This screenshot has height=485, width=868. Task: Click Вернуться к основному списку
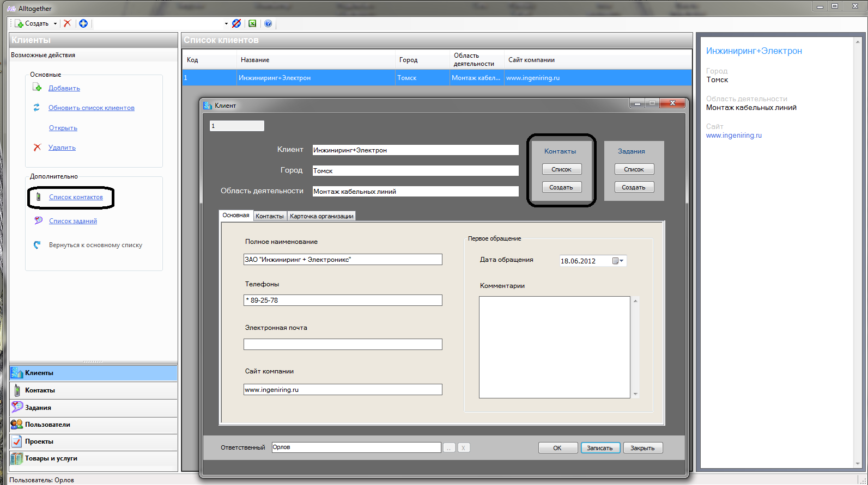[95, 245]
